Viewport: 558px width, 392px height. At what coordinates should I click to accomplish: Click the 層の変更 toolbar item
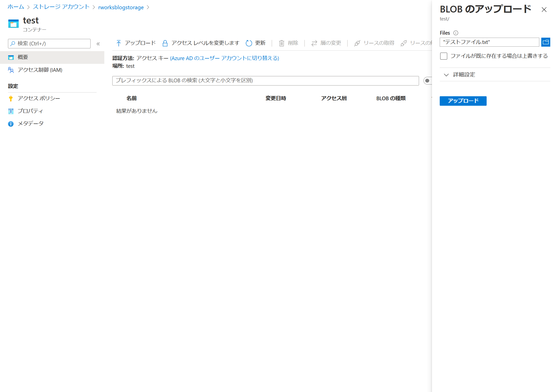click(326, 43)
